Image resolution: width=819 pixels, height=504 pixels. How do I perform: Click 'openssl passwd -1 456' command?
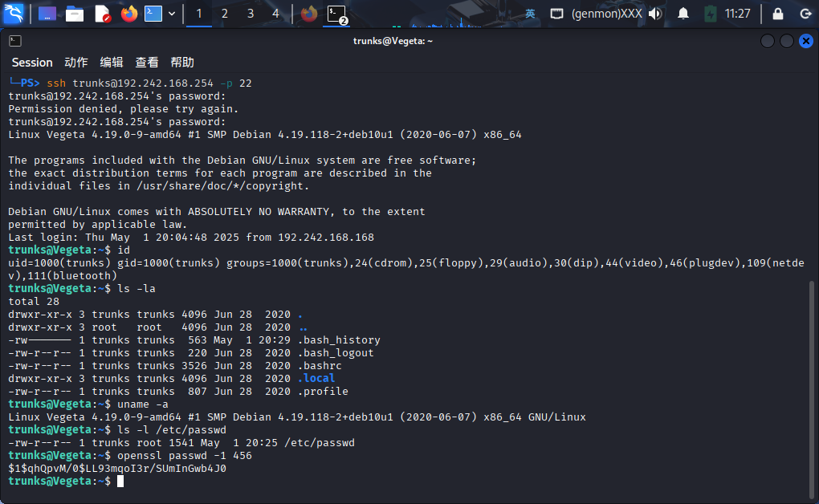[185, 455]
